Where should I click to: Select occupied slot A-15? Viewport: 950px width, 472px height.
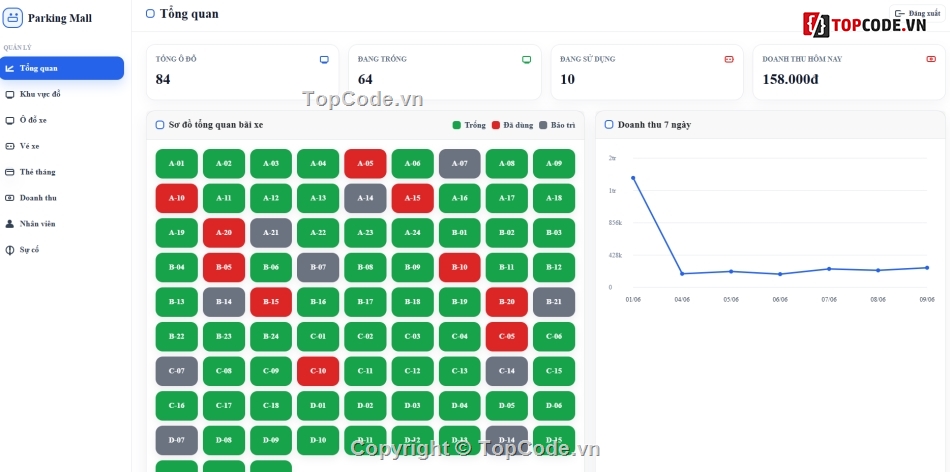coord(413,198)
